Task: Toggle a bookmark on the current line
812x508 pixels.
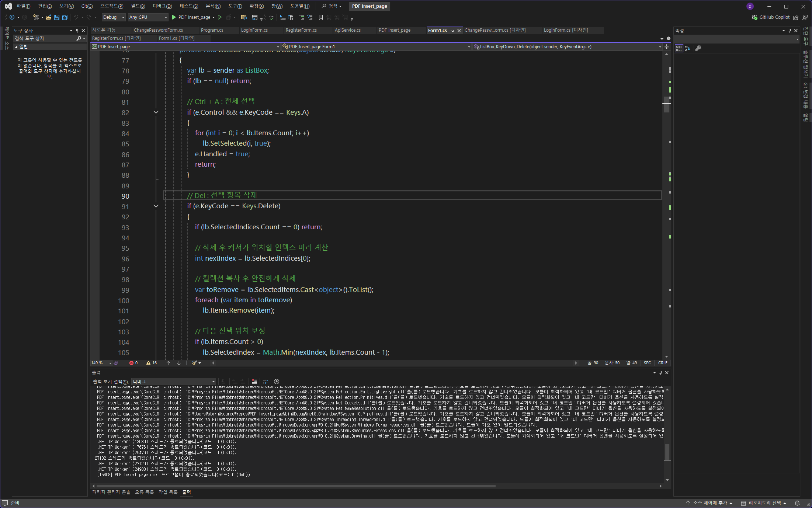Action: [320, 17]
